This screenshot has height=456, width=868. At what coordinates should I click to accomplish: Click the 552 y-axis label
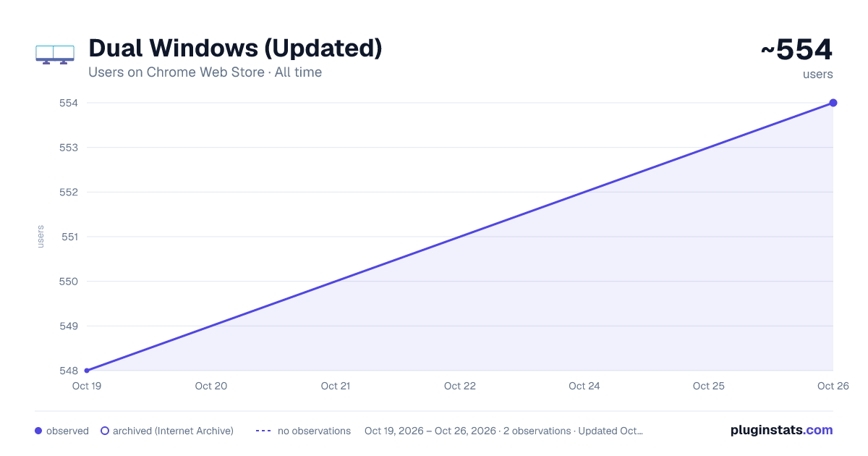pyautogui.click(x=68, y=192)
